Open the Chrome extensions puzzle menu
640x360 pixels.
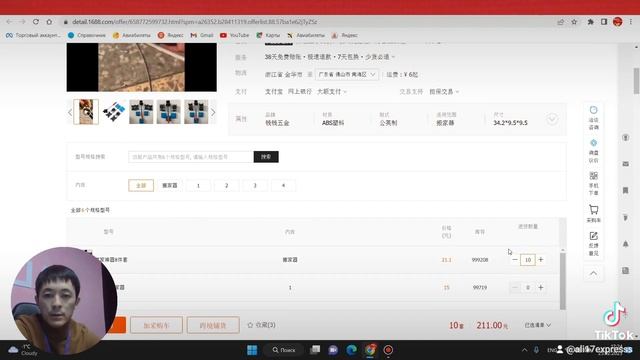tap(590, 22)
